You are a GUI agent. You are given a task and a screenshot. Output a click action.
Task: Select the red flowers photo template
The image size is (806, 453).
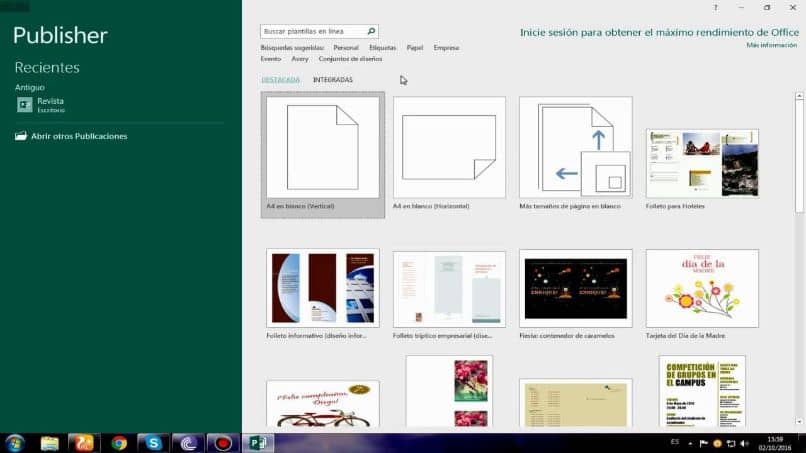pyautogui.click(x=449, y=391)
